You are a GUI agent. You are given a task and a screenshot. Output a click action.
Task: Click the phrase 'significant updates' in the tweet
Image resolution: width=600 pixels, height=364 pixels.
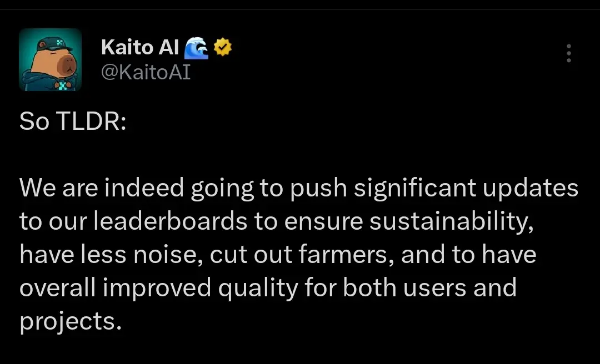tap(466, 189)
